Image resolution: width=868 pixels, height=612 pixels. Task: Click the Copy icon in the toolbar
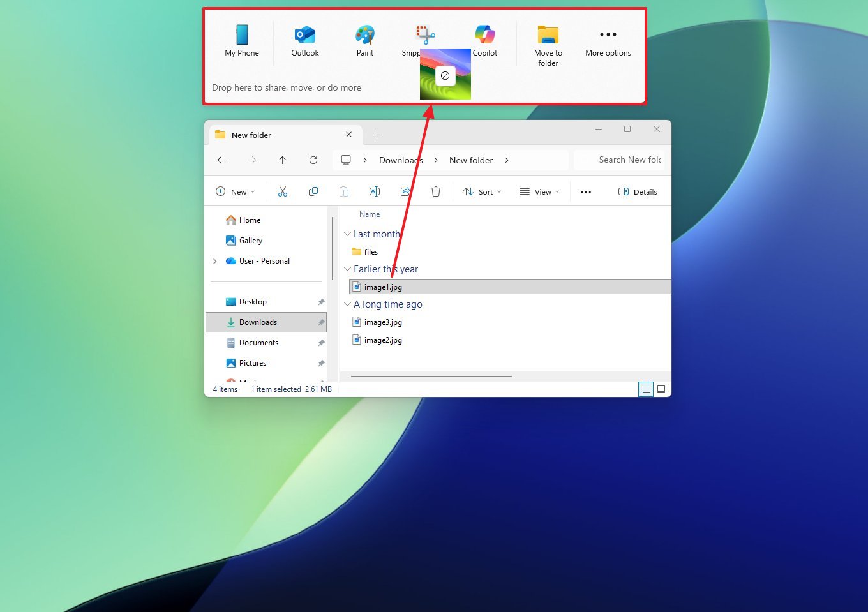pos(313,191)
